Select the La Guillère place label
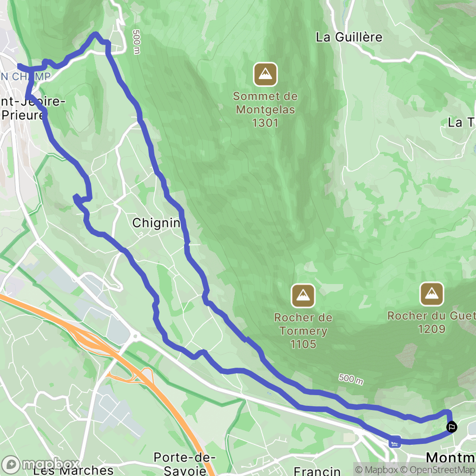This screenshot has height=476, width=476. tap(349, 37)
